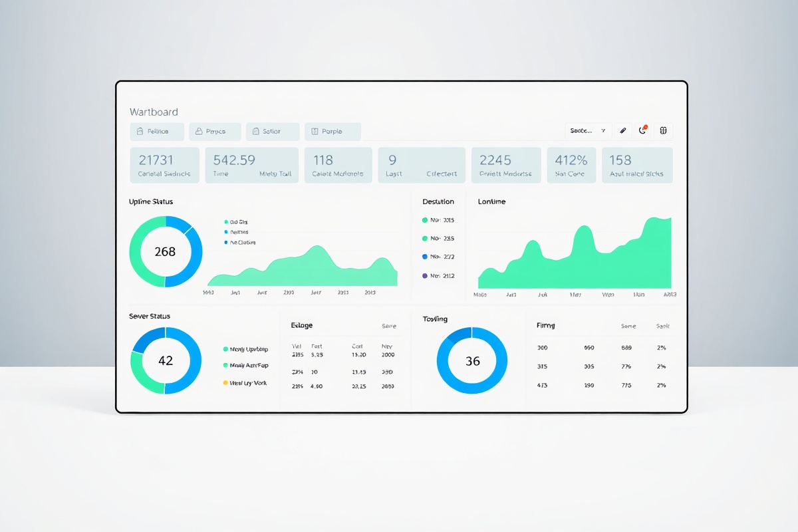The width and height of the screenshot is (798, 532).
Task: Click the yellow legend dot in Server Status
Action: 225,383
